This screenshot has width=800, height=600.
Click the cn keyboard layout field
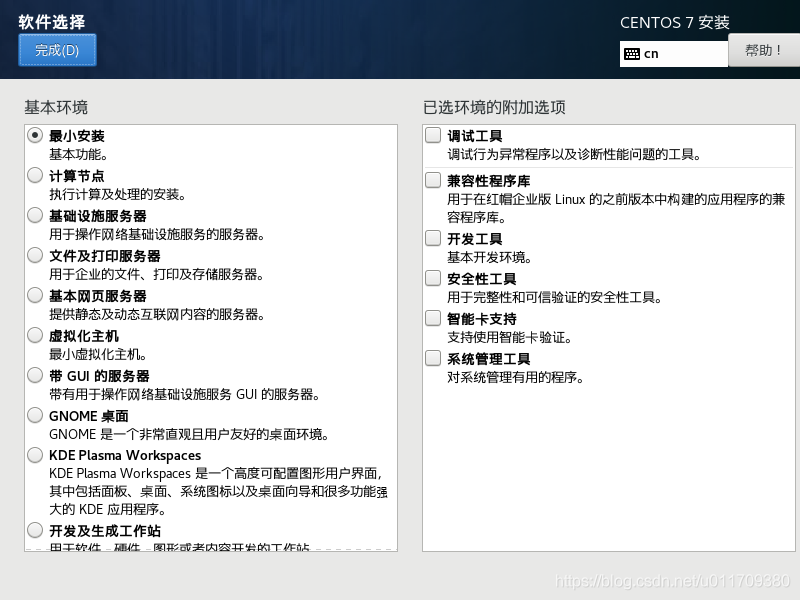coord(673,54)
